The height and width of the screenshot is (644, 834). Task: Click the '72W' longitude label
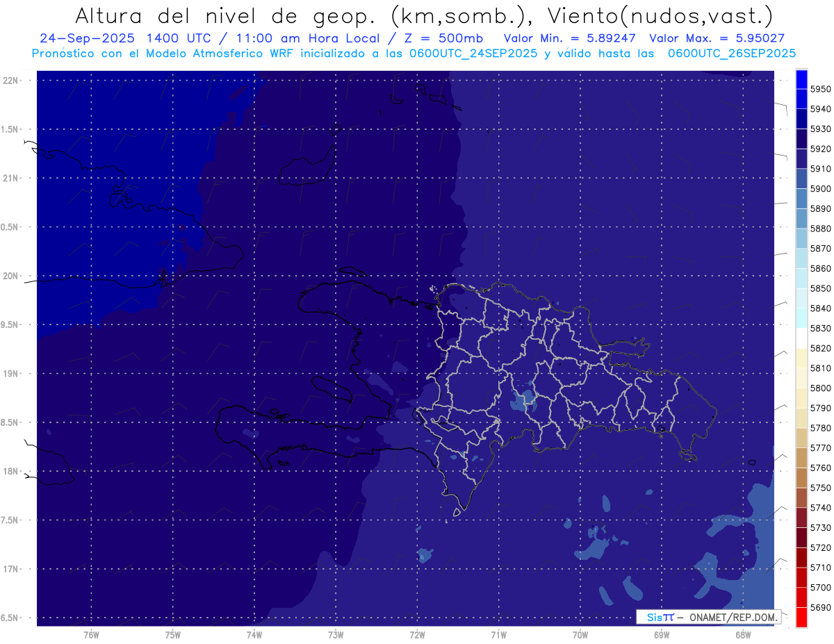tap(417, 634)
